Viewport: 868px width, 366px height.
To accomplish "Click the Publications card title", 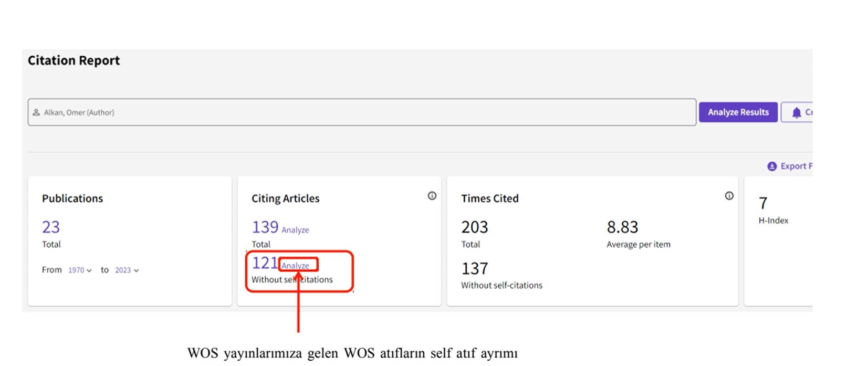I will 72,198.
